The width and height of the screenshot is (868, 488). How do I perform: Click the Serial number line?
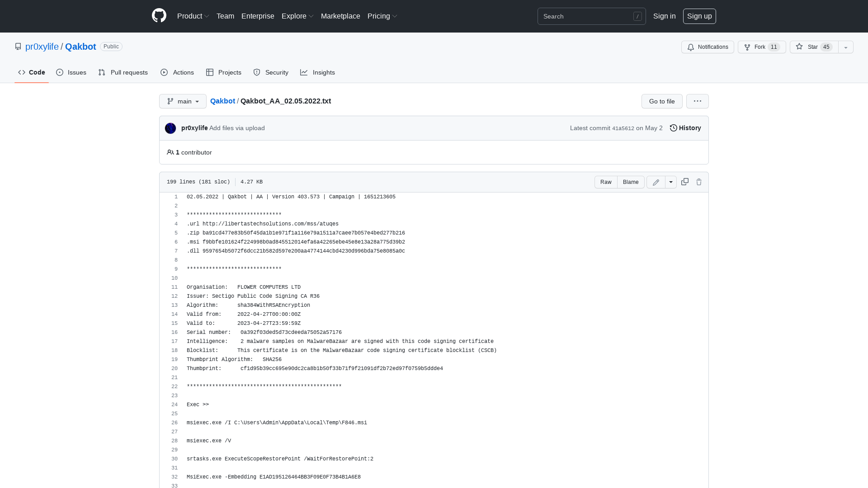click(x=264, y=333)
